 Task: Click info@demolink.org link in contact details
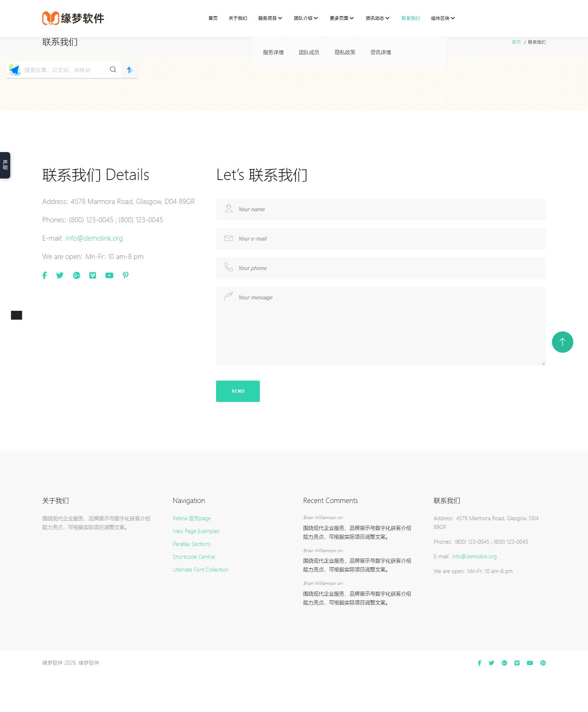pyautogui.click(x=94, y=238)
